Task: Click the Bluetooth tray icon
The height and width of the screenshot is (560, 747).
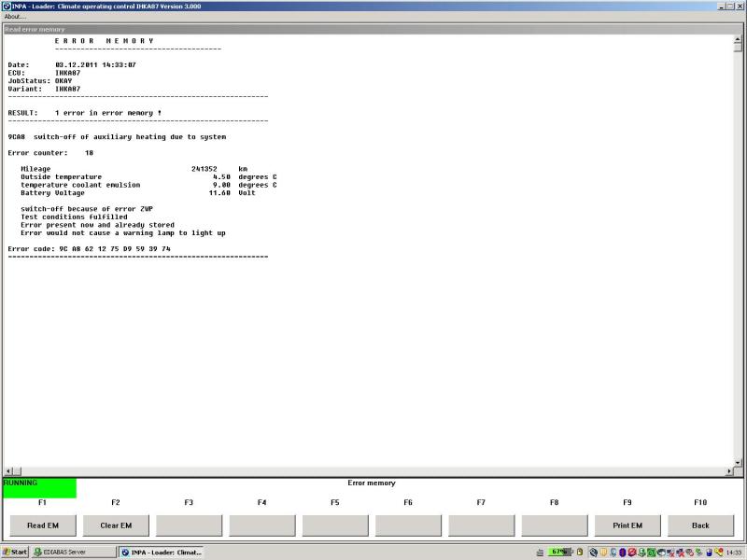Action: point(623,553)
